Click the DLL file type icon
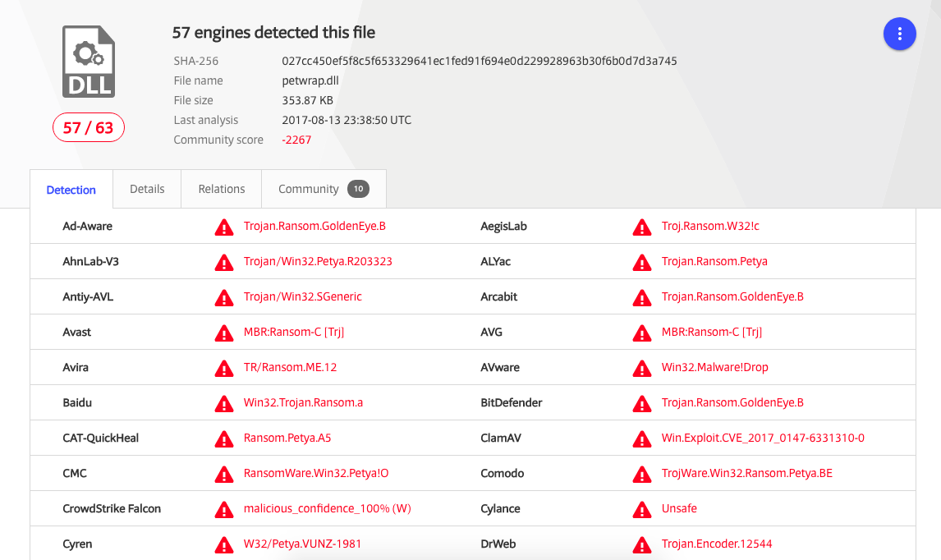 (x=89, y=62)
